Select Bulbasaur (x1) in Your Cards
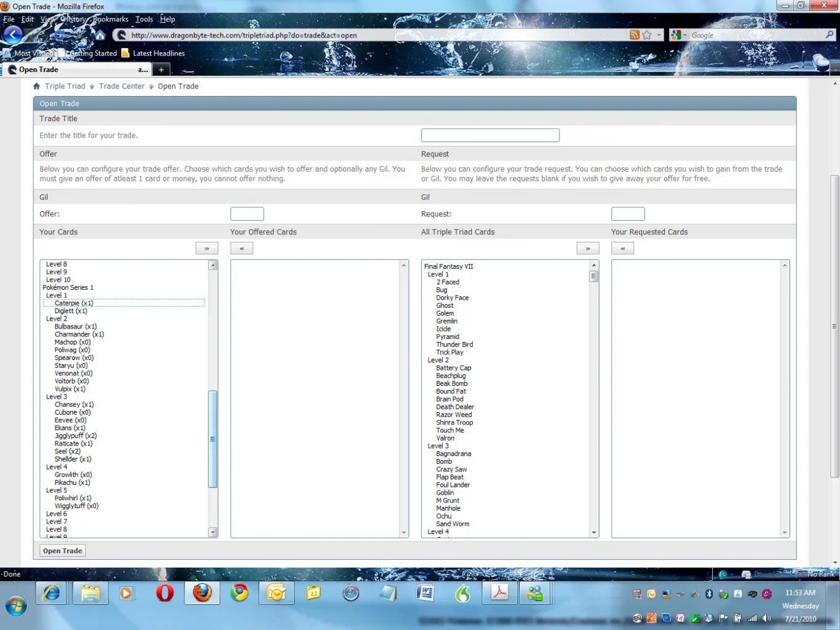840x630 pixels. 76,327
